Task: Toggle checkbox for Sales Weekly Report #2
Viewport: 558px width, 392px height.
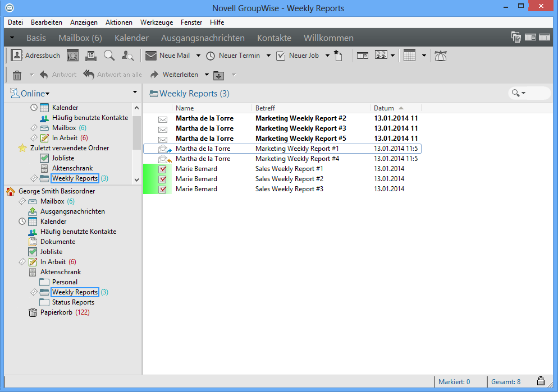Action: pyautogui.click(x=163, y=179)
